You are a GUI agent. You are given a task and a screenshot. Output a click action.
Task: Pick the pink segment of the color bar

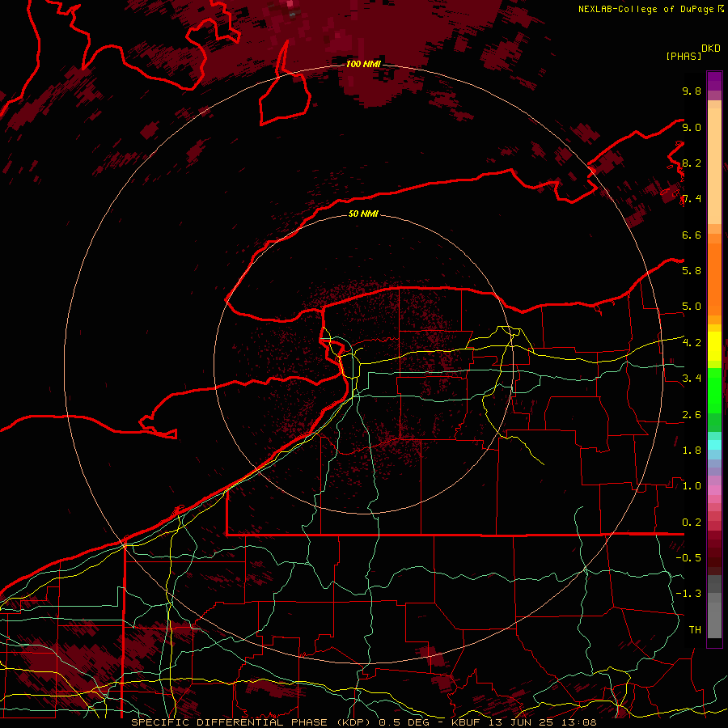(714, 490)
